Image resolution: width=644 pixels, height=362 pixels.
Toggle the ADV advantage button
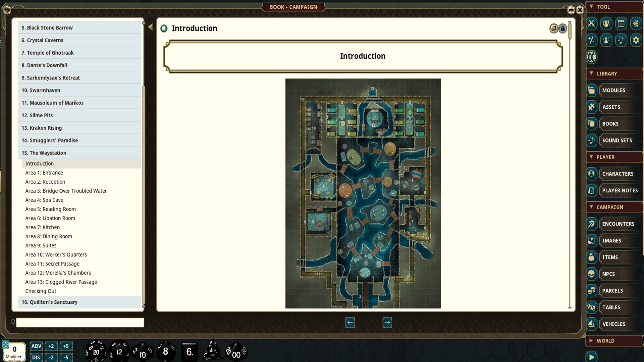pyautogui.click(x=36, y=346)
